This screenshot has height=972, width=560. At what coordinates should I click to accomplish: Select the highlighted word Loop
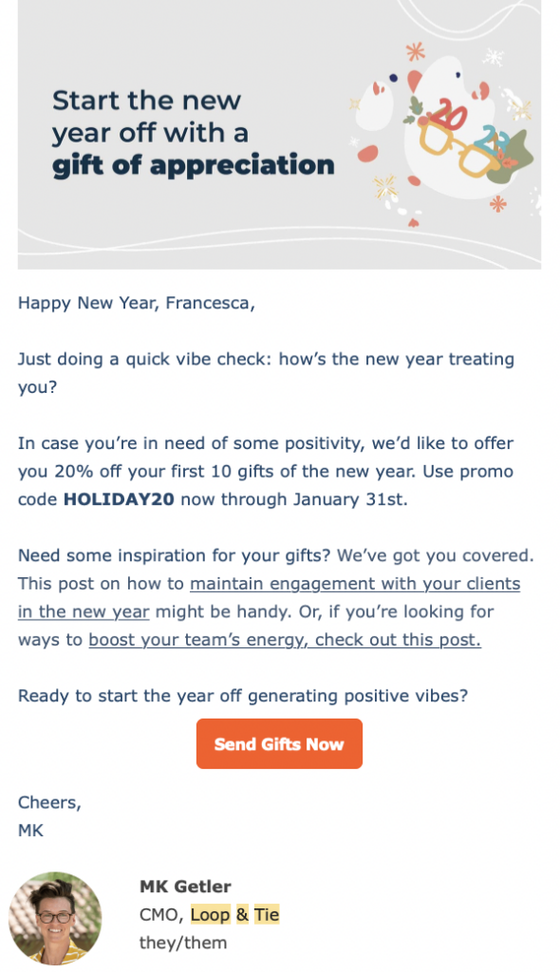pyautogui.click(x=210, y=914)
